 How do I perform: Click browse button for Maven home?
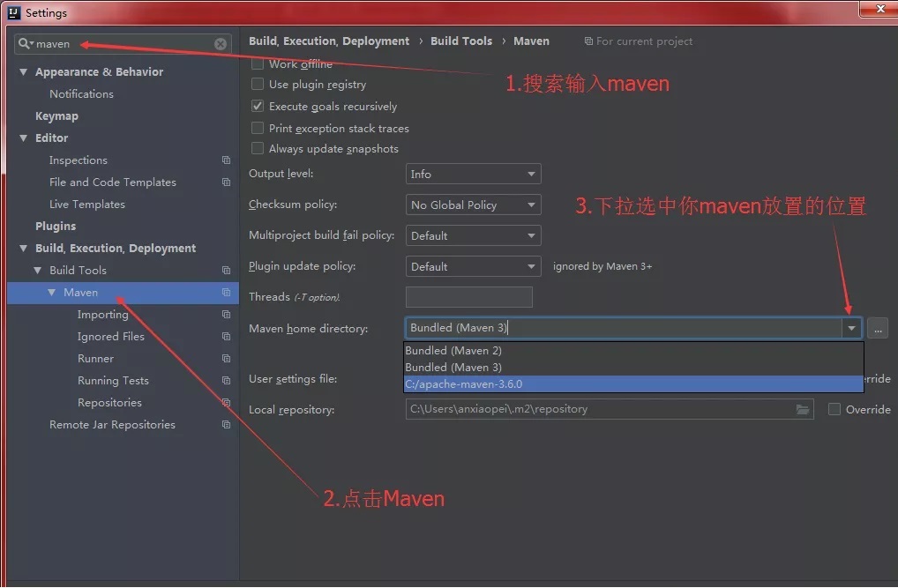coord(878,329)
